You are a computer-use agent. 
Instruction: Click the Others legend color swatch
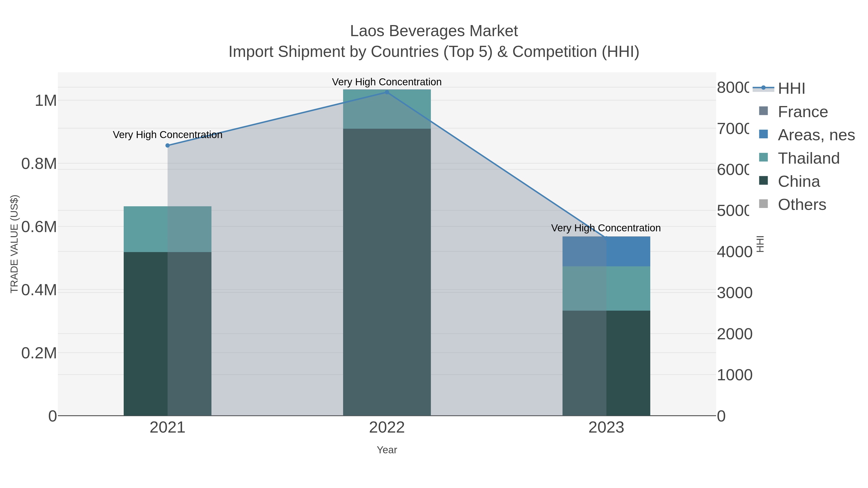(x=763, y=204)
